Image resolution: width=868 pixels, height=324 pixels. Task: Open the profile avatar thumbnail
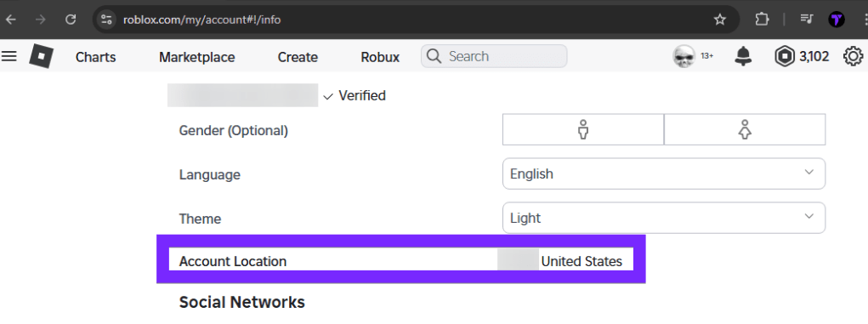click(684, 56)
